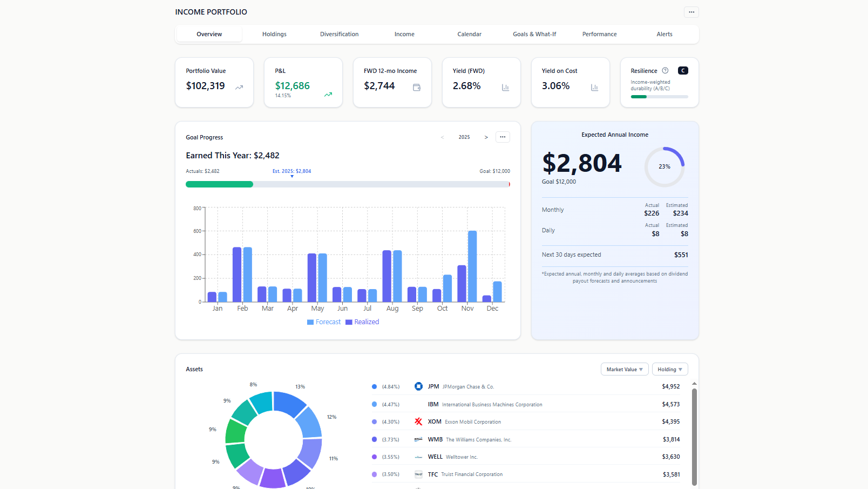
Task: Toggle the Realized series in chart legend
Action: pyautogui.click(x=362, y=322)
